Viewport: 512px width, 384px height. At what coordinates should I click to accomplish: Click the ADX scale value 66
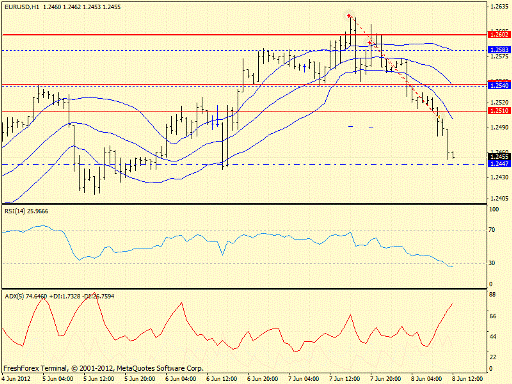pyautogui.click(x=492, y=316)
